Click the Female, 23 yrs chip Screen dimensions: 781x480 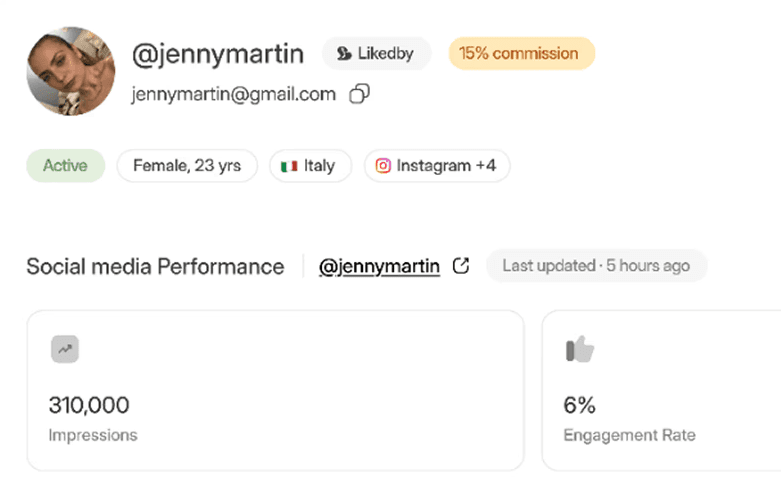pos(187,166)
